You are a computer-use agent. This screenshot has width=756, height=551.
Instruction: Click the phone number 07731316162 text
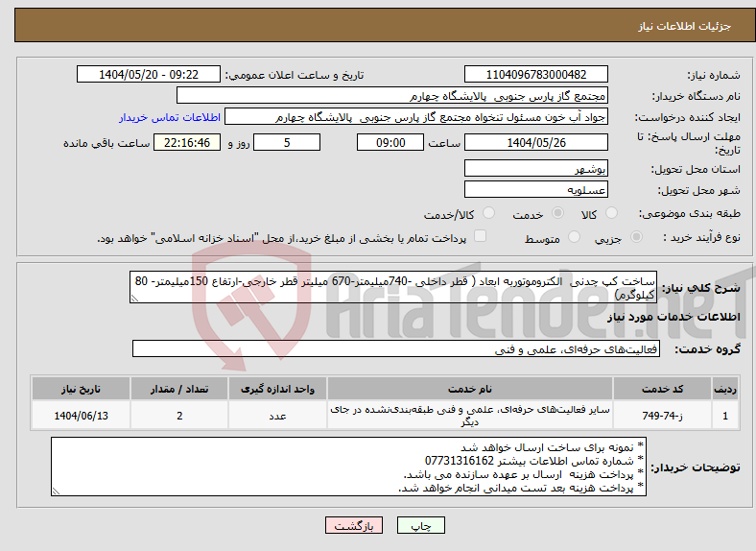click(x=460, y=461)
